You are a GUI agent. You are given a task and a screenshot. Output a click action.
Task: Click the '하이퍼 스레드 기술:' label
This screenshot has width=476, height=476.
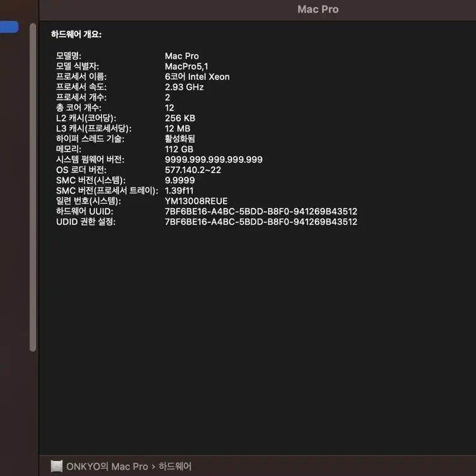pos(90,139)
